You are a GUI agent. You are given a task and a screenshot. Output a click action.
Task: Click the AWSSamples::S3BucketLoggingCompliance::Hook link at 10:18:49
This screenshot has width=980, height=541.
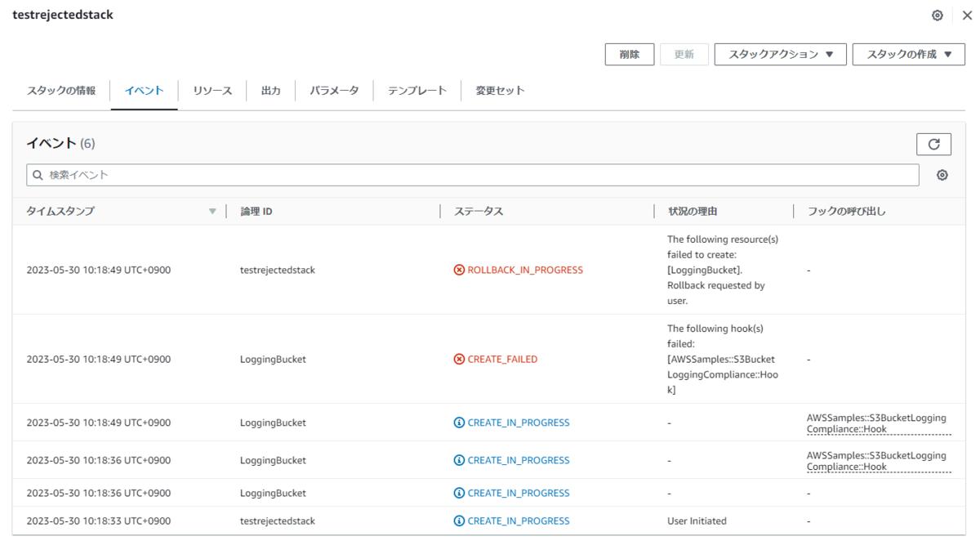coord(876,423)
